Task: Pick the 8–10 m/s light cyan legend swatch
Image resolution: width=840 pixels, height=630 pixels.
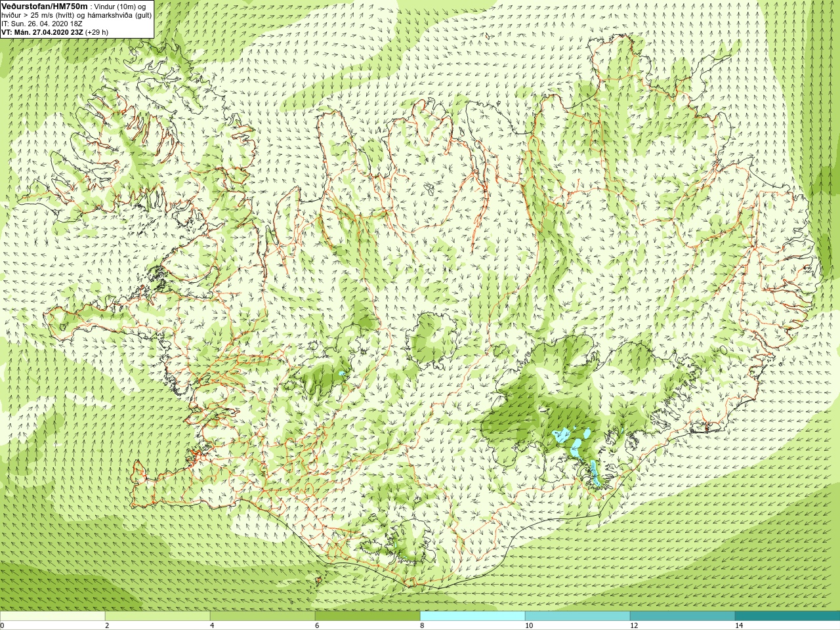Action: (472, 616)
